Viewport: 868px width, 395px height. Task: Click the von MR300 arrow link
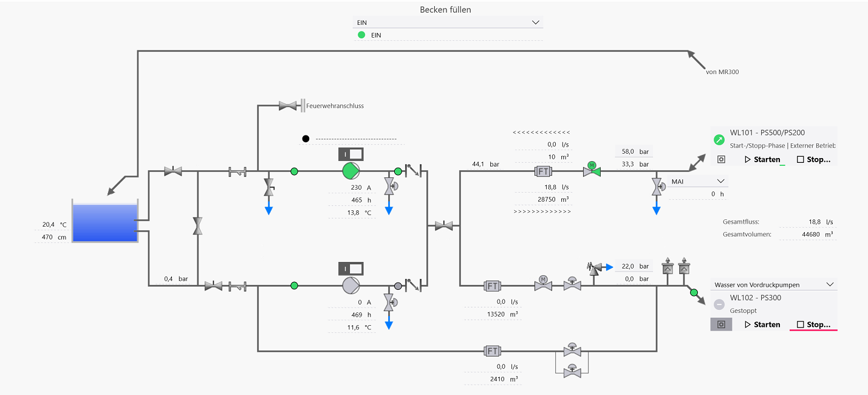697,60
